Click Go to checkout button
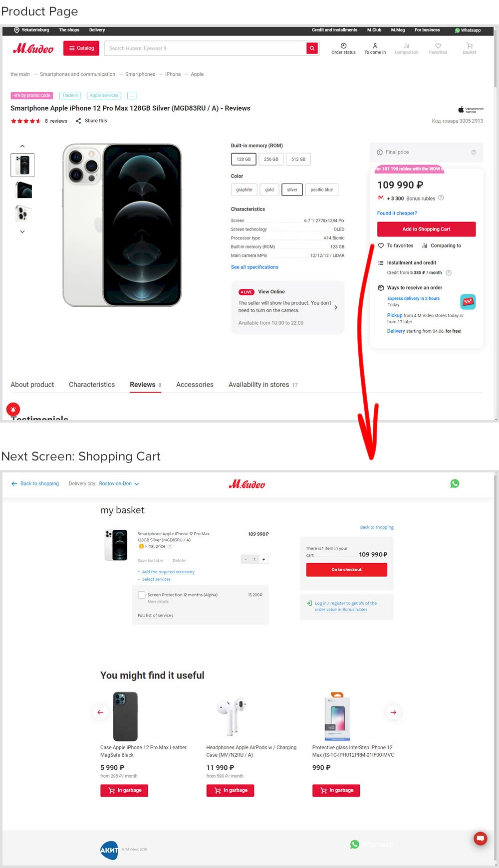499x868 pixels. coord(346,570)
